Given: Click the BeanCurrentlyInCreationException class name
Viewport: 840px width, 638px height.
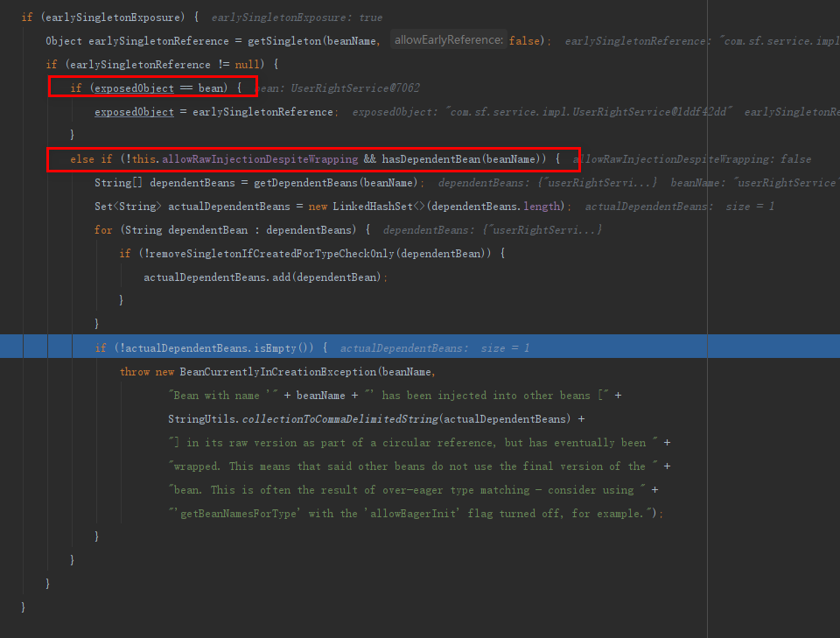Looking at the screenshot, I should click(278, 372).
